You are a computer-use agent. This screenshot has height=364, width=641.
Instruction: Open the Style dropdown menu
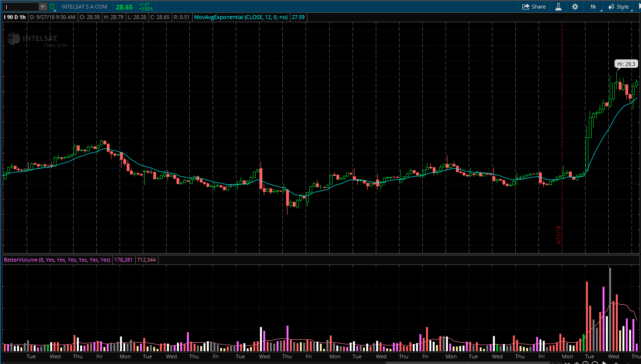pyautogui.click(x=622, y=7)
